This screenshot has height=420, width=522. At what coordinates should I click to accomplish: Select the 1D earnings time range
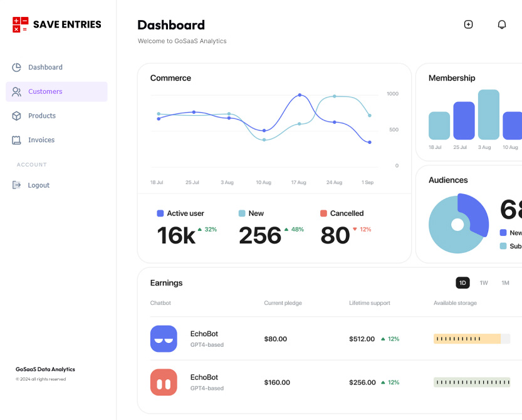coord(462,283)
